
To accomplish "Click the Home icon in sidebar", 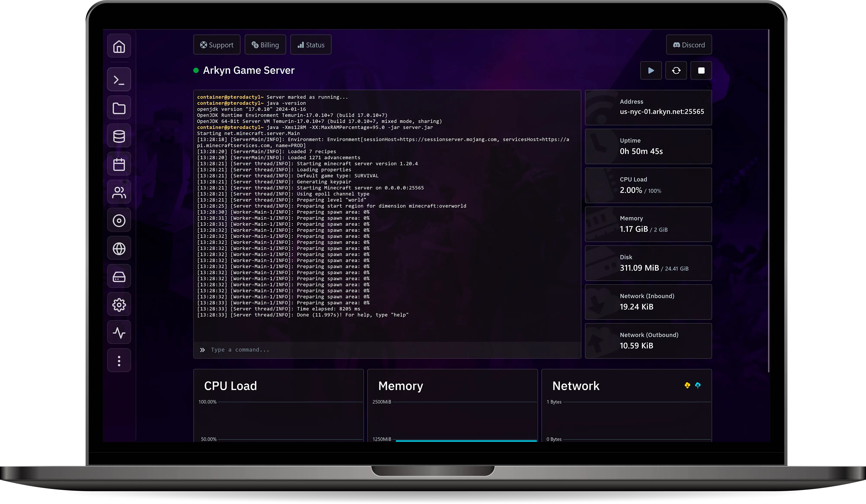I will (119, 46).
